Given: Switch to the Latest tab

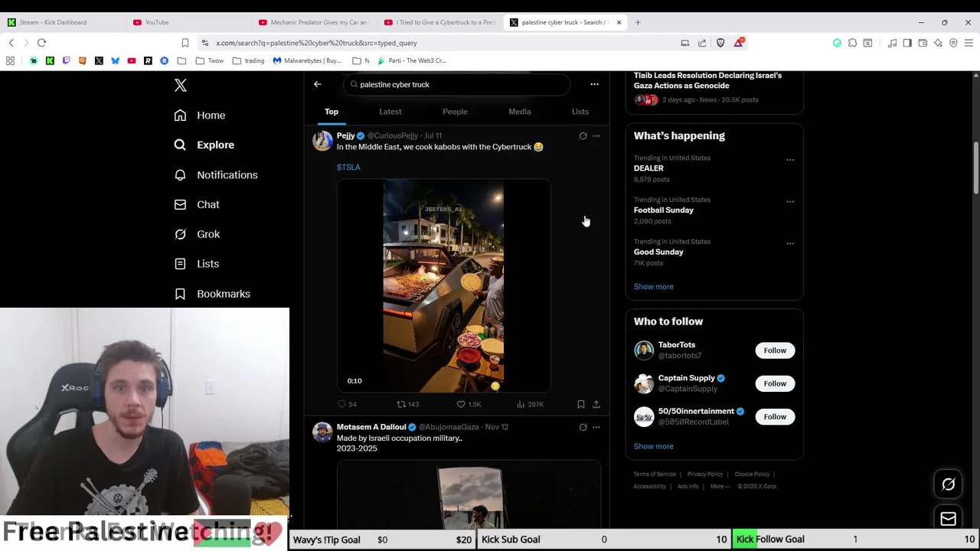Looking at the screenshot, I should click(390, 112).
